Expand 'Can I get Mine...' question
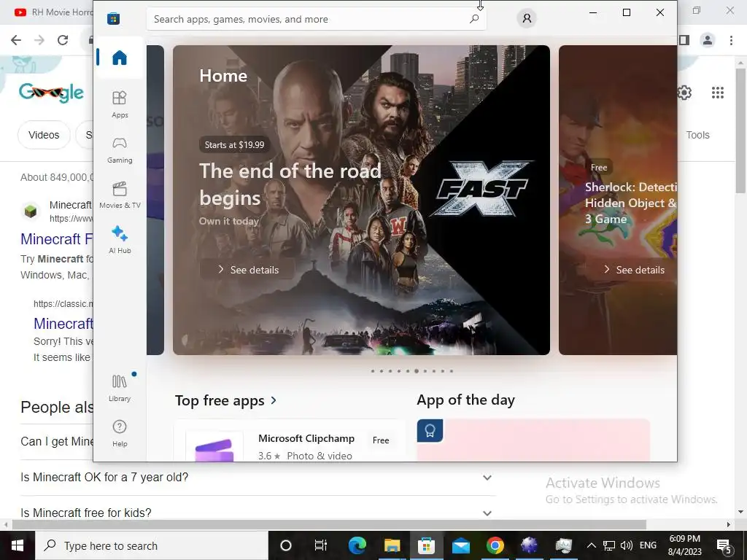Viewport: 747px width, 560px height. tap(57, 441)
